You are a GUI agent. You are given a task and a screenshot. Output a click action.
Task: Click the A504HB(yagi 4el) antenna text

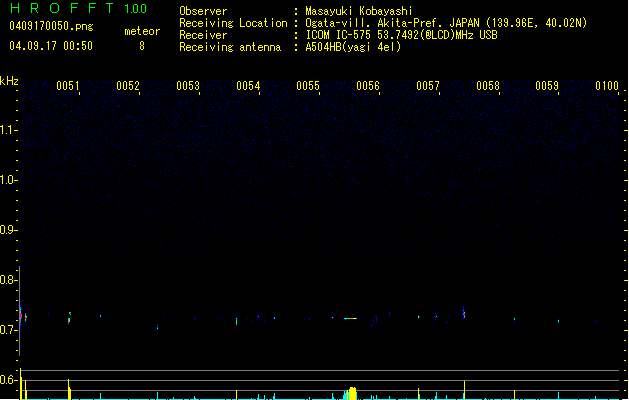coord(353,47)
